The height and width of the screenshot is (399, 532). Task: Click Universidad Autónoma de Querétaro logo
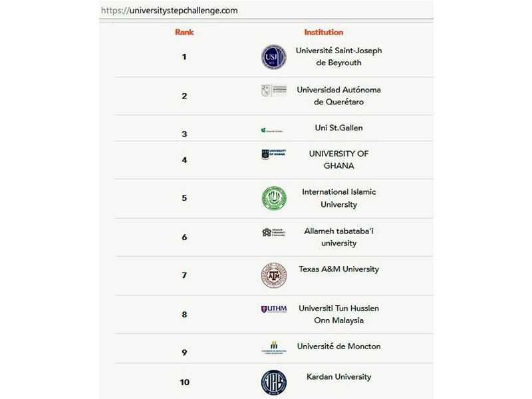point(274,90)
